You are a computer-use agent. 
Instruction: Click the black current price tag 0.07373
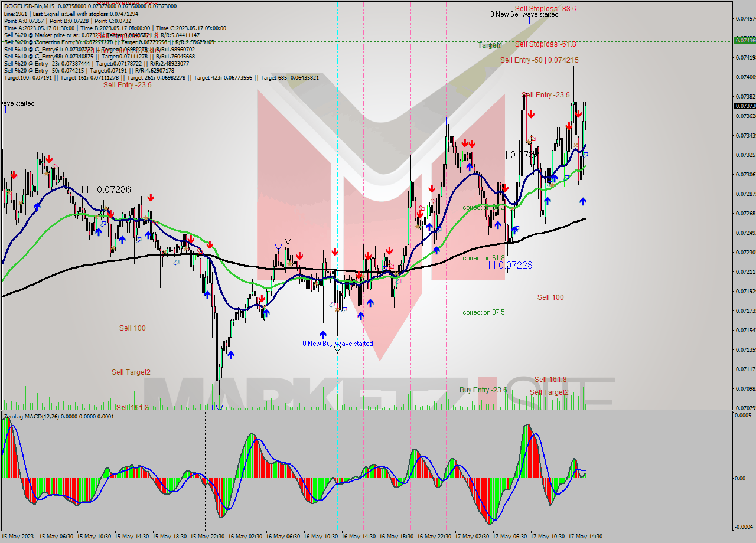point(744,106)
